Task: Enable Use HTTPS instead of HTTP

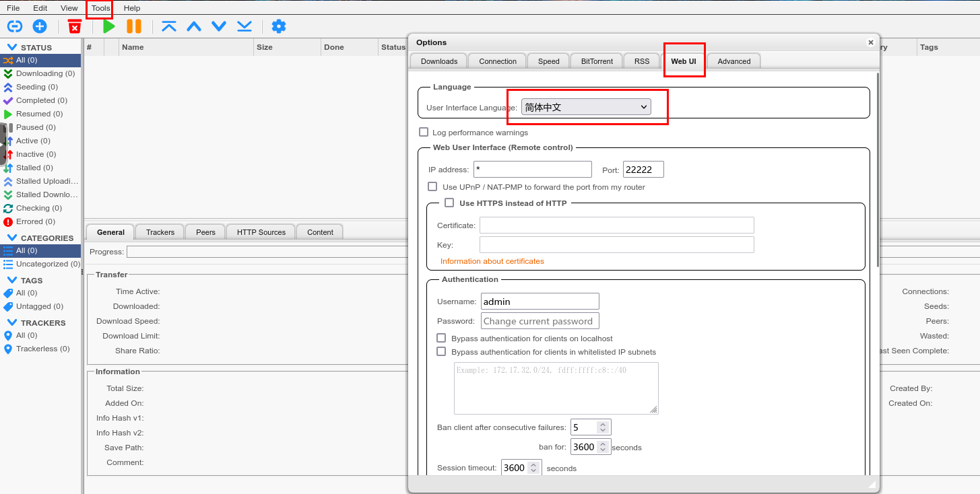Action: click(449, 203)
